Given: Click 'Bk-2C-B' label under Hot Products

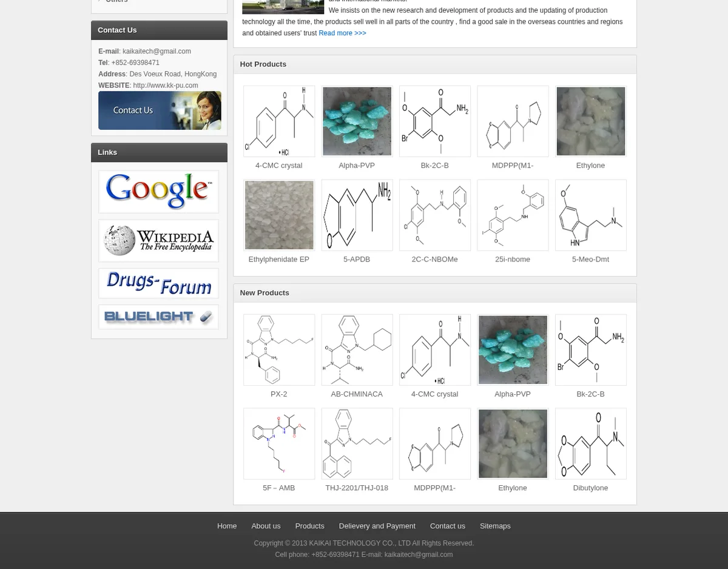Looking at the screenshot, I should point(435,165).
